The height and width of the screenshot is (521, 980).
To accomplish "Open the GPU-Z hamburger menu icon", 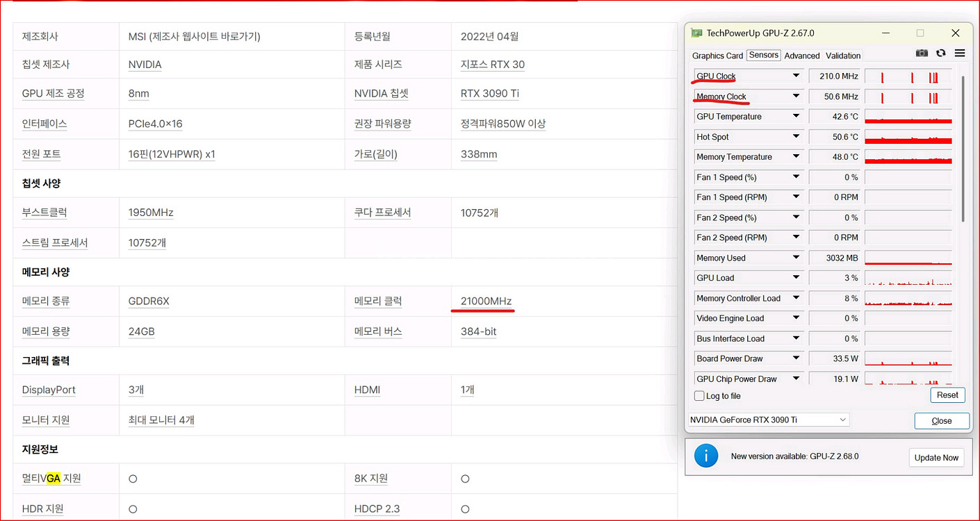I will pos(960,53).
